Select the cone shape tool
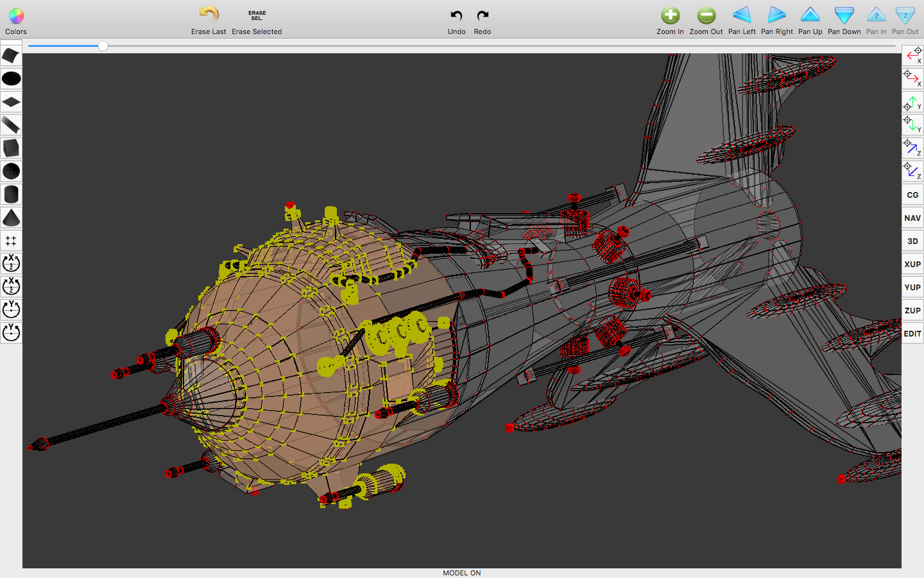 (x=11, y=217)
